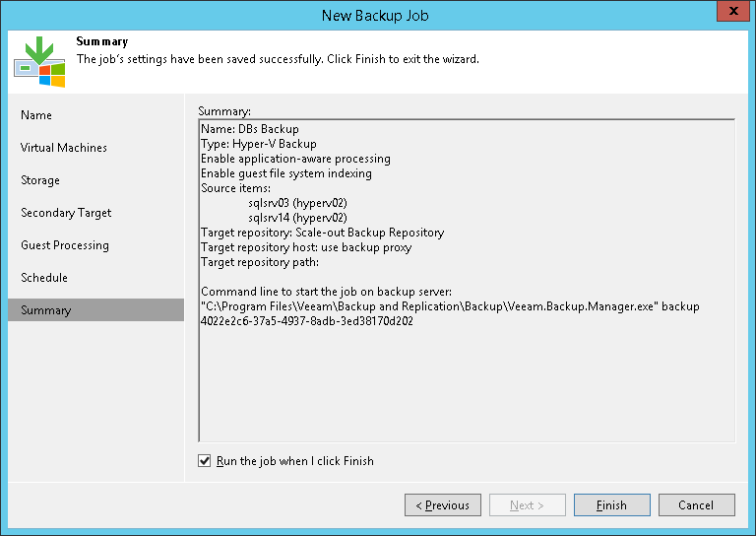Click the greyed-out Next button
This screenshot has height=536, width=756.
click(x=528, y=505)
